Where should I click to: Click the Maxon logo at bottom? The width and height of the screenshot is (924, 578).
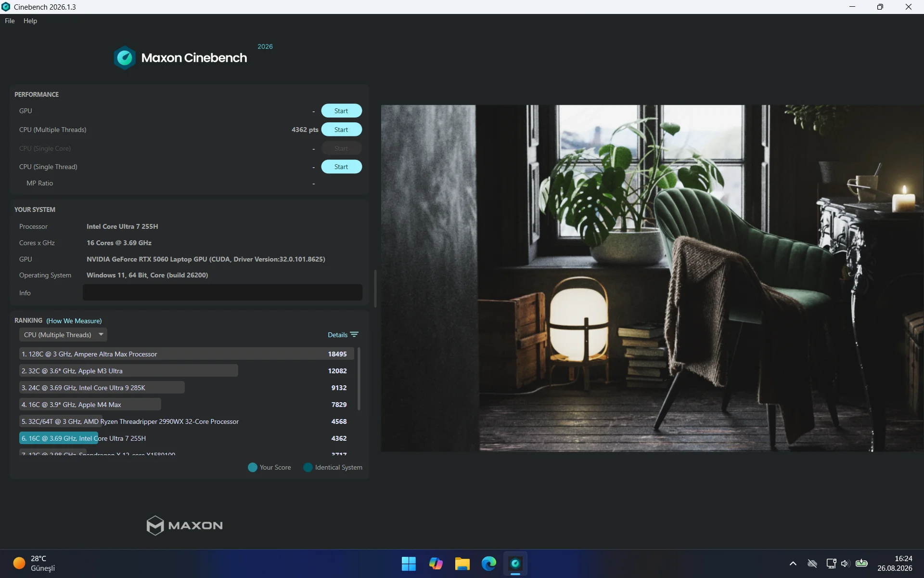[x=185, y=525]
